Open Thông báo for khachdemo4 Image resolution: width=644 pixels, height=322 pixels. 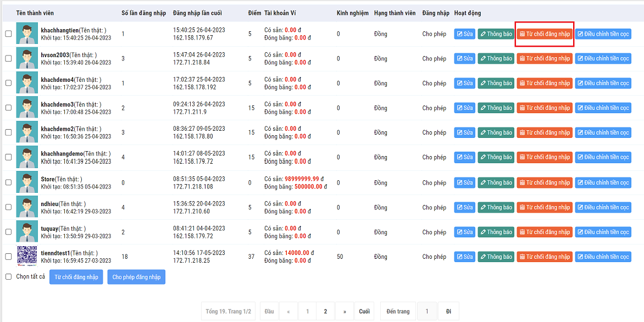point(496,83)
